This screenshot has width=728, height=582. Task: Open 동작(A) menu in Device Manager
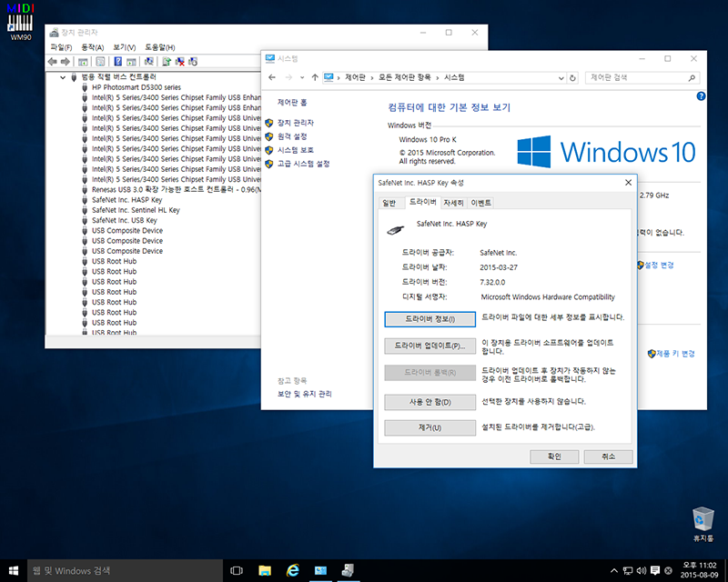point(93,47)
